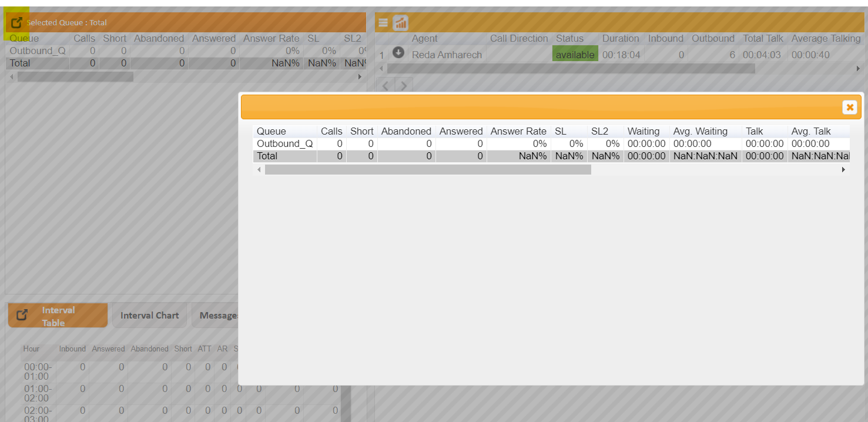Screen dimensions: 868x422
Task: Click the Answered column header in the popup
Action: pos(461,131)
